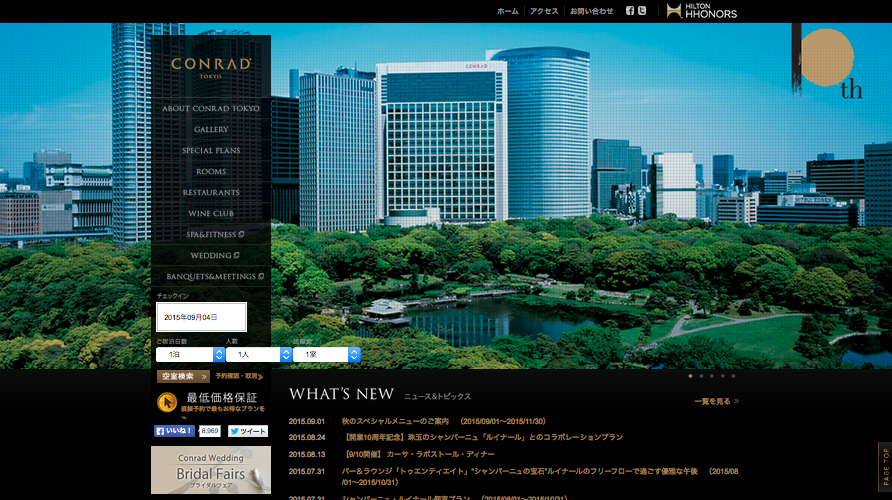Viewport: 892px width, 500px height.
Task: Open the 1室 rooms dropdown
Action: pos(327,354)
